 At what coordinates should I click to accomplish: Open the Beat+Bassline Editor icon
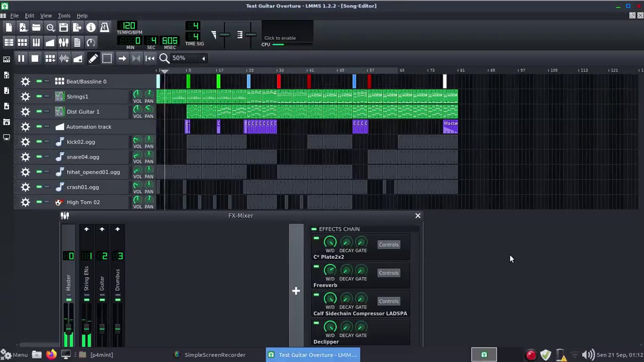coord(23,43)
